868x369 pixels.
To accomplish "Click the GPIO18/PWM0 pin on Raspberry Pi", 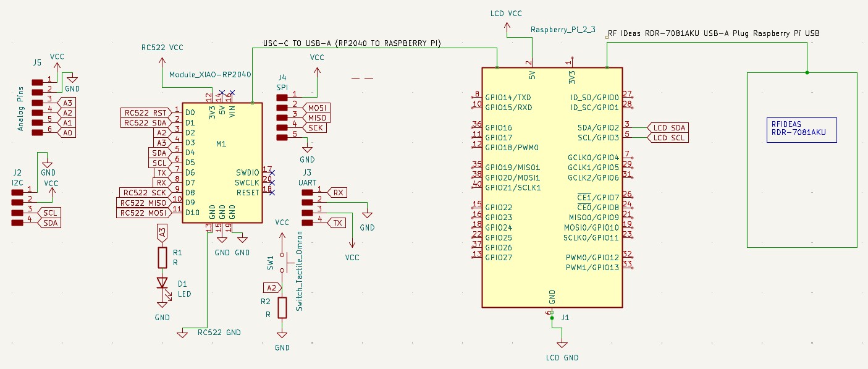I will point(512,148).
